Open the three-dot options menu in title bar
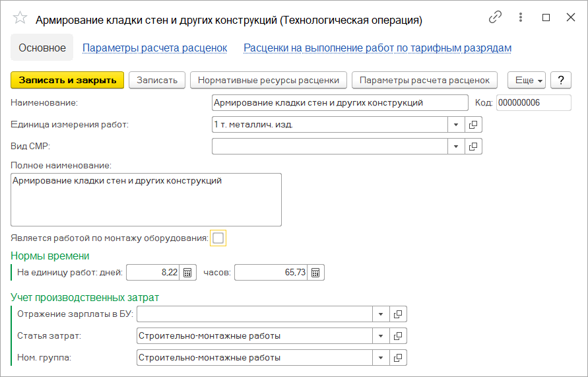This screenshot has height=377, width=588. 521,18
